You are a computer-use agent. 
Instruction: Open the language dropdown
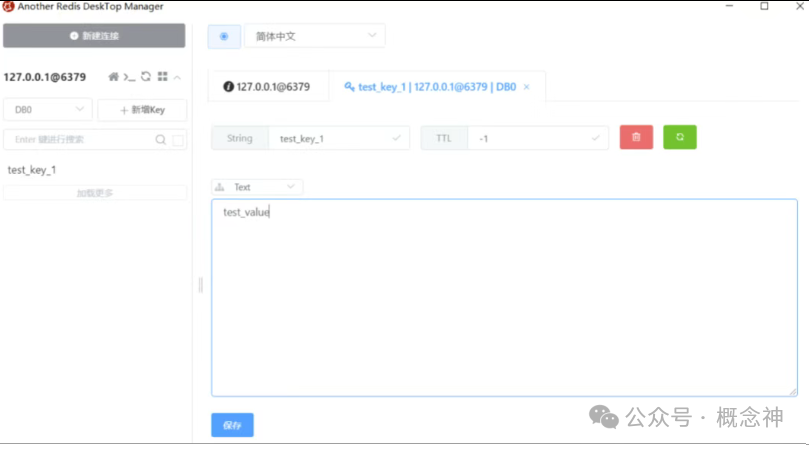(315, 36)
